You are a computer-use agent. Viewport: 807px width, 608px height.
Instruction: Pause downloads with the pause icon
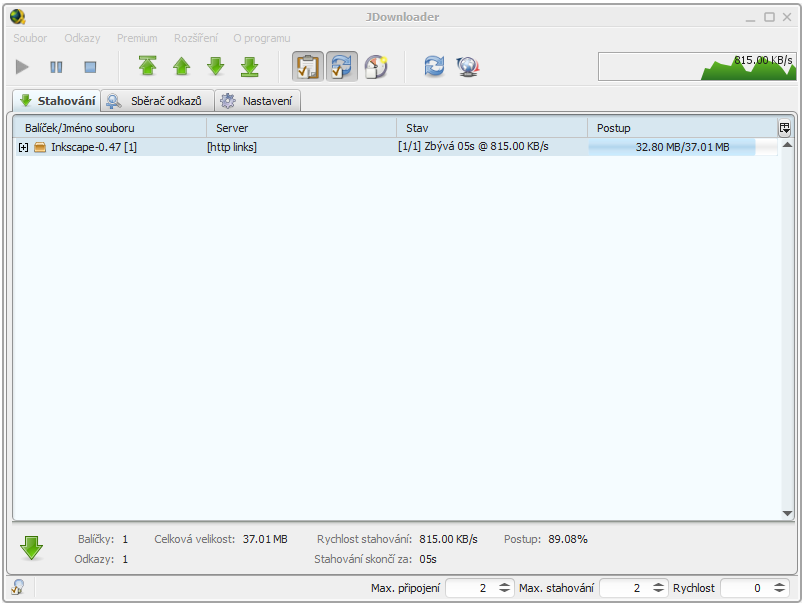56,67
